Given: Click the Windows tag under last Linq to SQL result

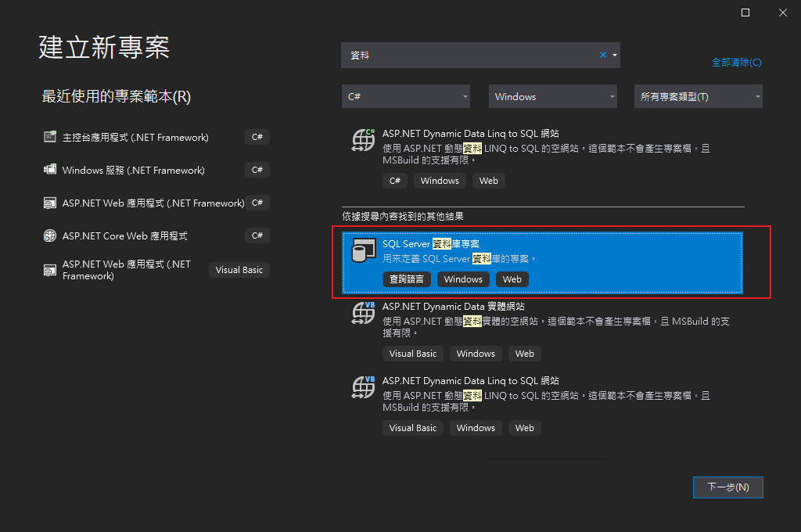Looking at the screenshot, I should [x=476, y=428].
